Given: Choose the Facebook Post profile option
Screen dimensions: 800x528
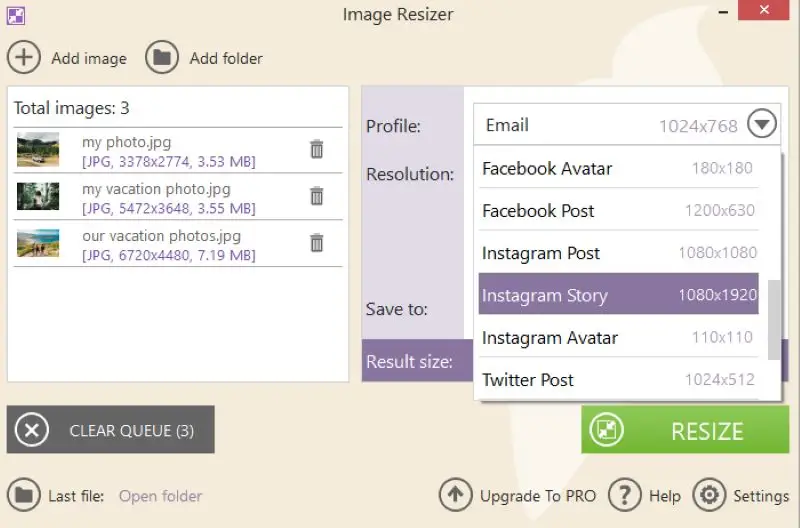Looking at the screenshot, I should point(618,211).
